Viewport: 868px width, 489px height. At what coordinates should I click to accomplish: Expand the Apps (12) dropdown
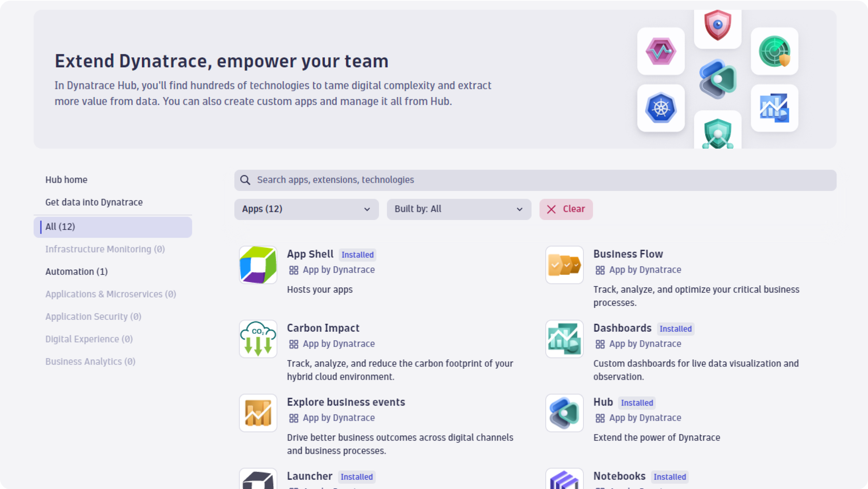point(306,209)
